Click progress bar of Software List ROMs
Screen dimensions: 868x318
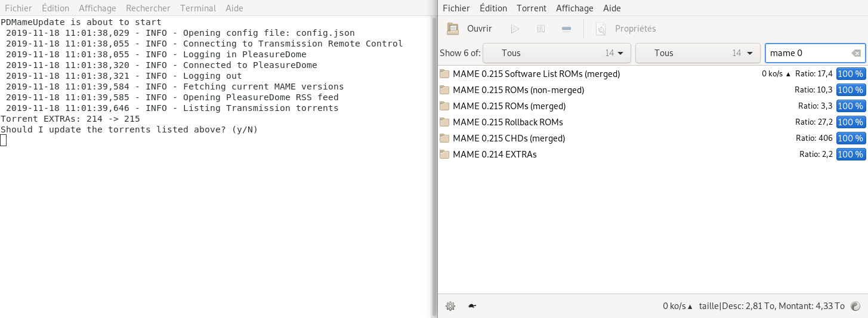click(x=851, y=74)
